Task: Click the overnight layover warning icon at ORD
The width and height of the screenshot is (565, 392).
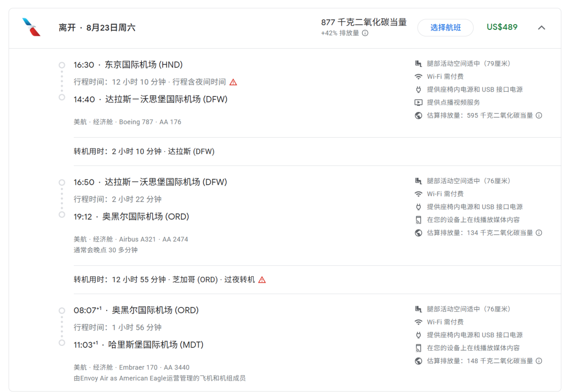Action: (262, 280)
